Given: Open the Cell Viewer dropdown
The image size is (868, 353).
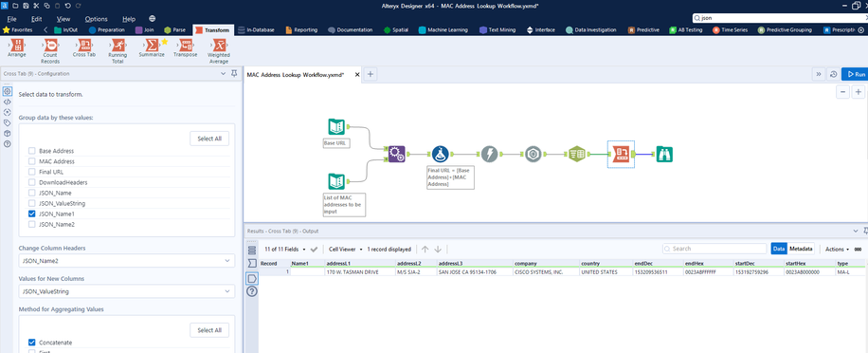Looking at the screenshot, I should 346,250.
